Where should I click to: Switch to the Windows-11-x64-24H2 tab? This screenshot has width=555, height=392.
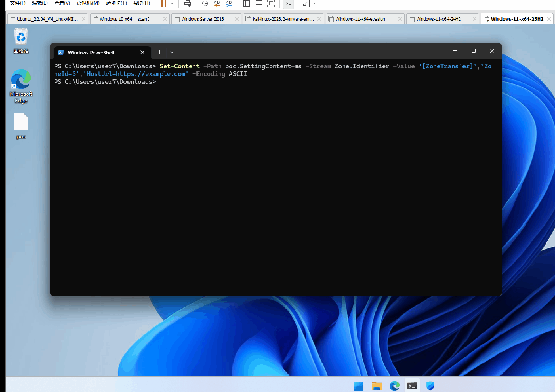pos(442,18)
